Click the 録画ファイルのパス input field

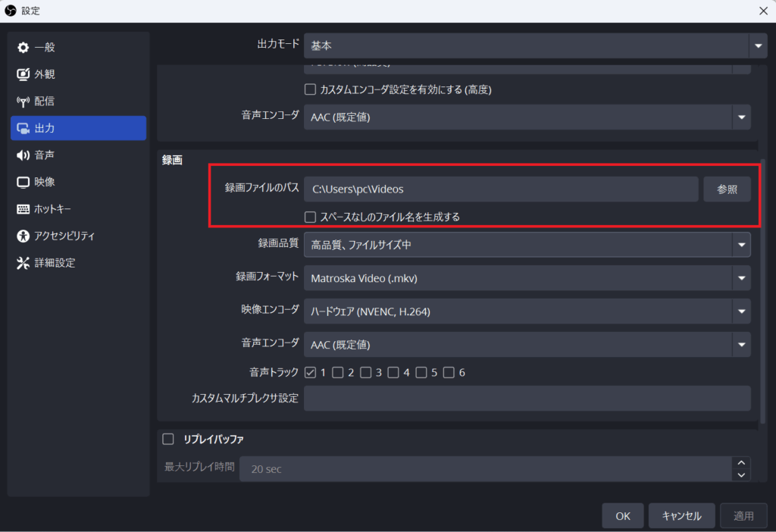500,189
